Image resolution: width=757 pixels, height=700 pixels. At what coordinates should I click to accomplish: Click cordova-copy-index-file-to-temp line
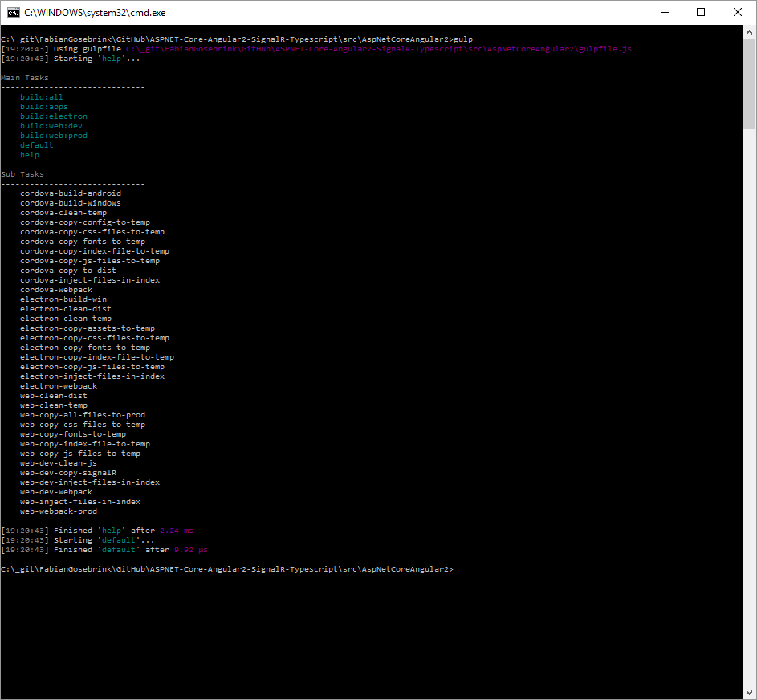point(95,251)
